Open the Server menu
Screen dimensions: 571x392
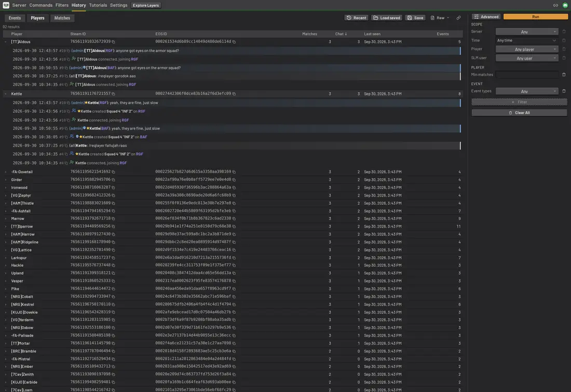19,5
